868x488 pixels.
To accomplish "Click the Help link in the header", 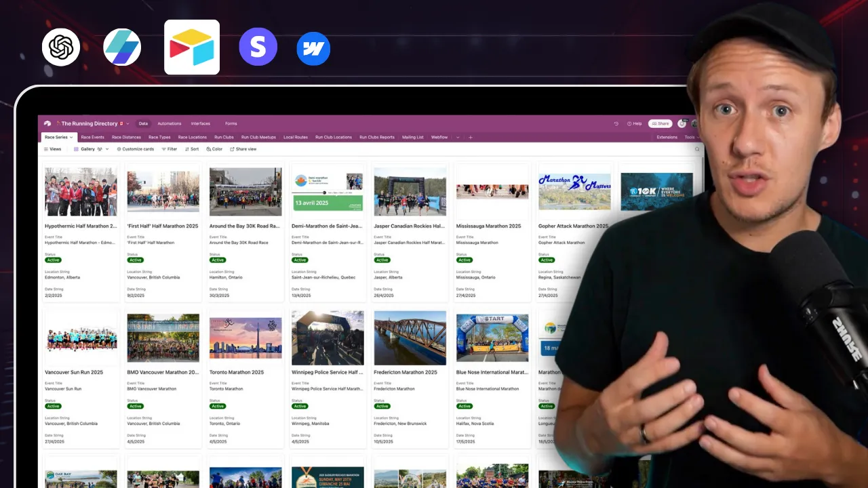I will pos(634,123).
